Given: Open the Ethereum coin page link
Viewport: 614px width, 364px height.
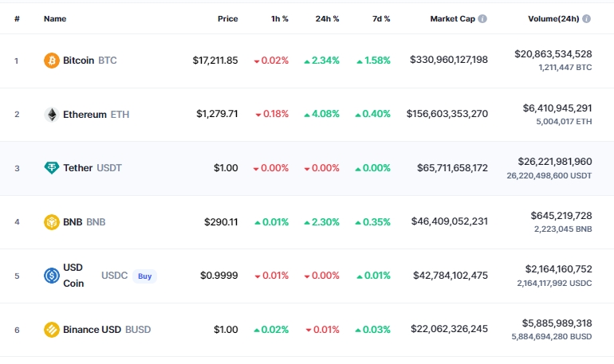Looking at the screenshot, I should point(85,115).
